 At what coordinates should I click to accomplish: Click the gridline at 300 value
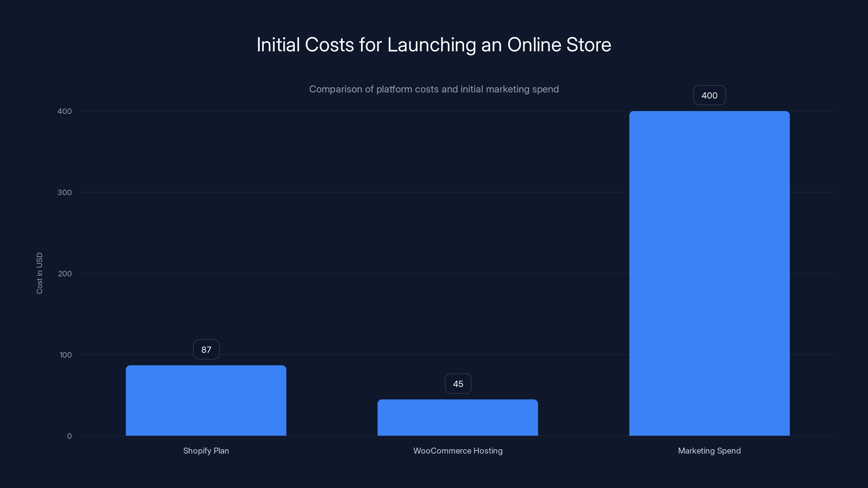(337, 192)
